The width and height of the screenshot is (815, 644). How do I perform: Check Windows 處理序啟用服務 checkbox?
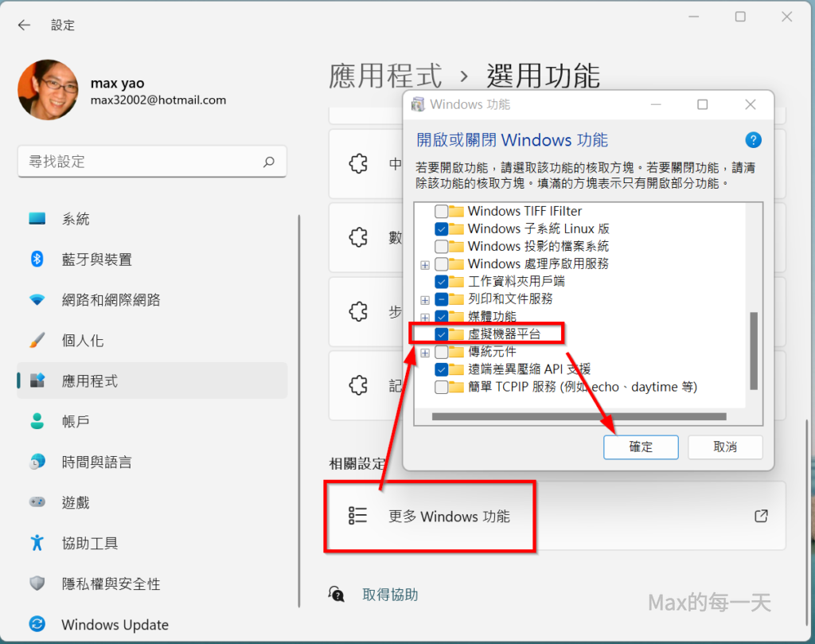(441, 263)
